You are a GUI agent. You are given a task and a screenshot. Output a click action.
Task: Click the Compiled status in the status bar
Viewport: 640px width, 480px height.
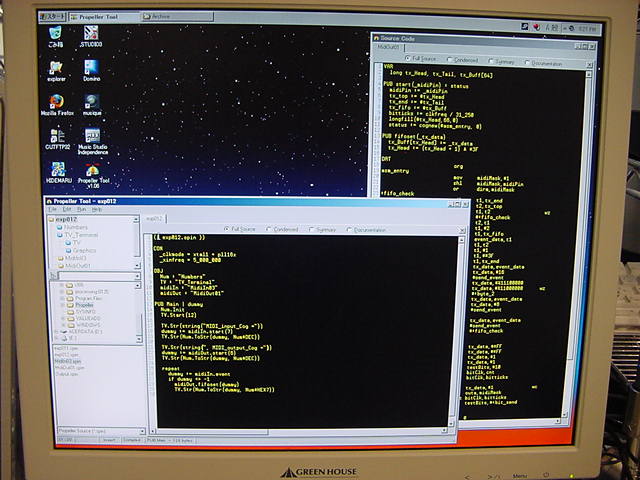coord(133,440)
